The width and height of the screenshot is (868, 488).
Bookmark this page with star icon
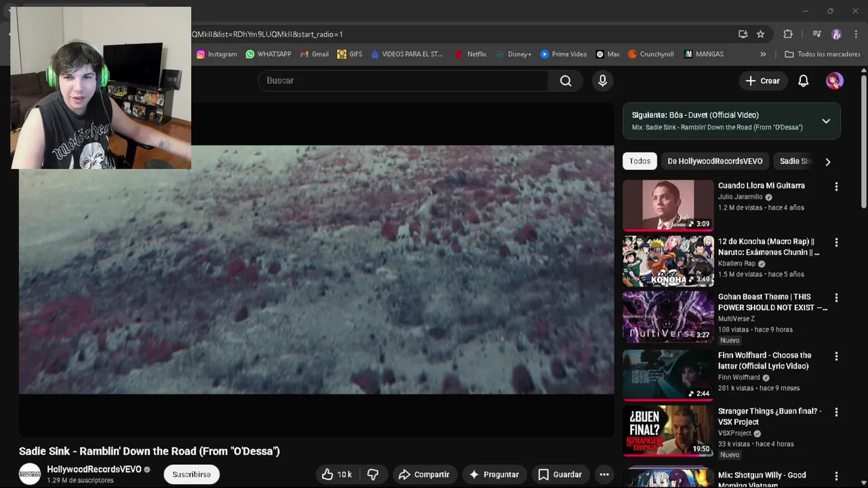coord(761,34)
